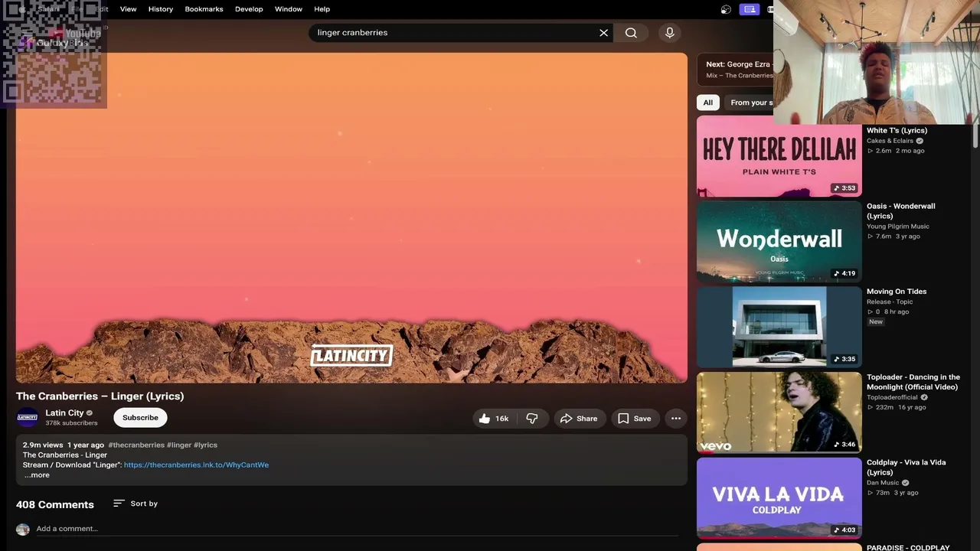Click the Save bookmark icon

623,419
